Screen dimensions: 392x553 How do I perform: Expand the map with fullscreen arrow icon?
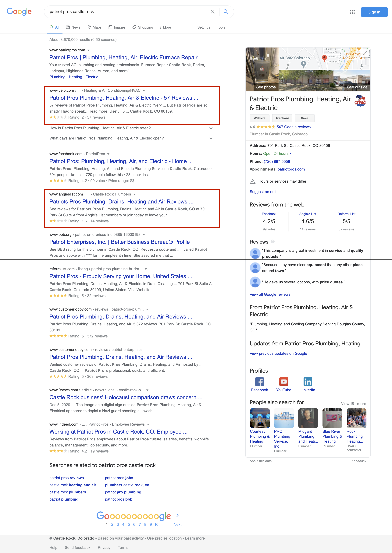point(365,53)
